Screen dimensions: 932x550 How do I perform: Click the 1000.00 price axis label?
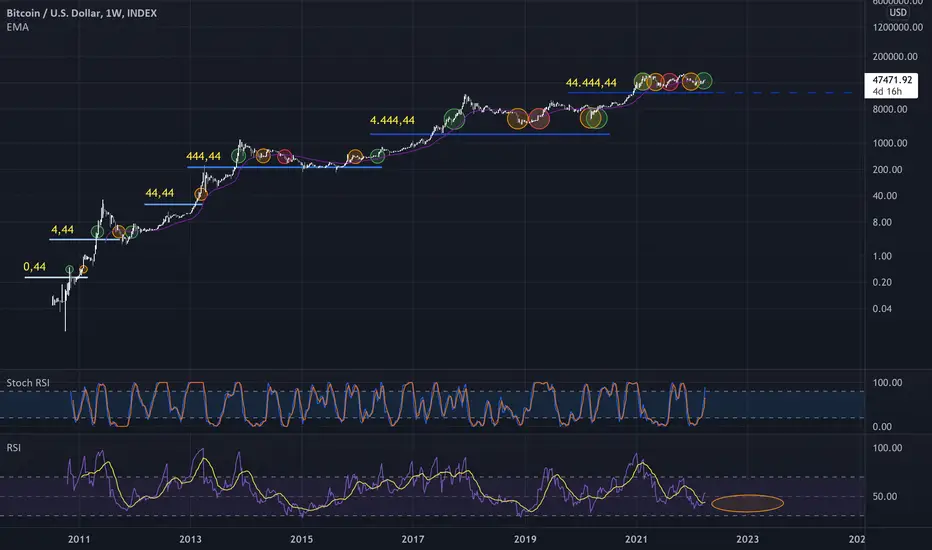pyautogui.click(x=890, y=143)
